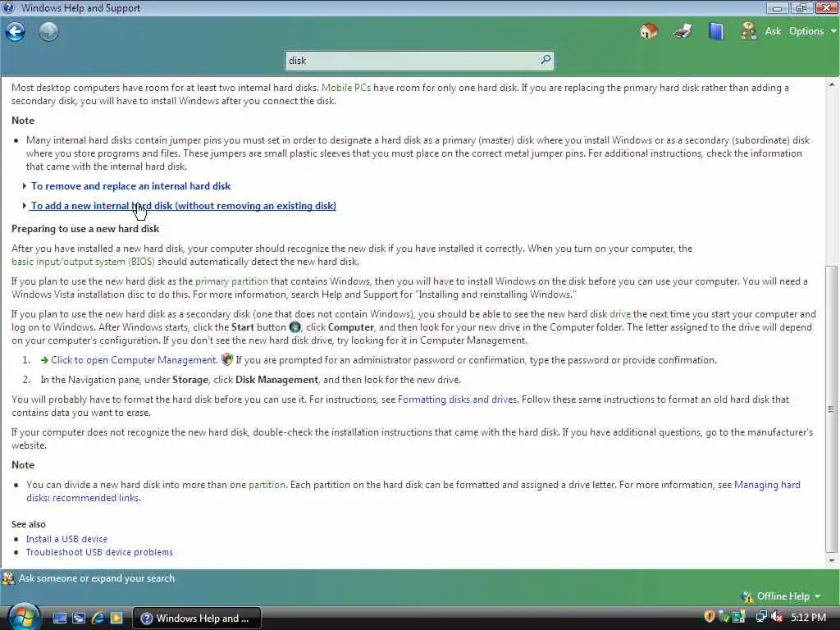This screenshot has height=630, width=840.
Task: Click the Ask text button
Action: pos(773,31)
